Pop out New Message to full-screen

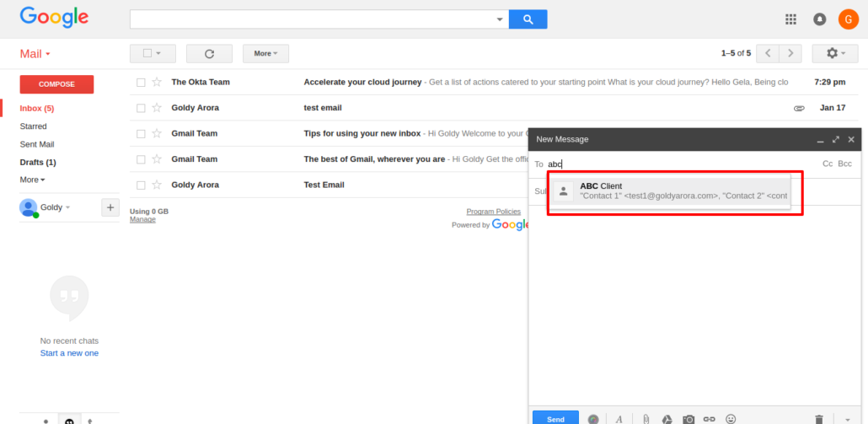[836, 139]
